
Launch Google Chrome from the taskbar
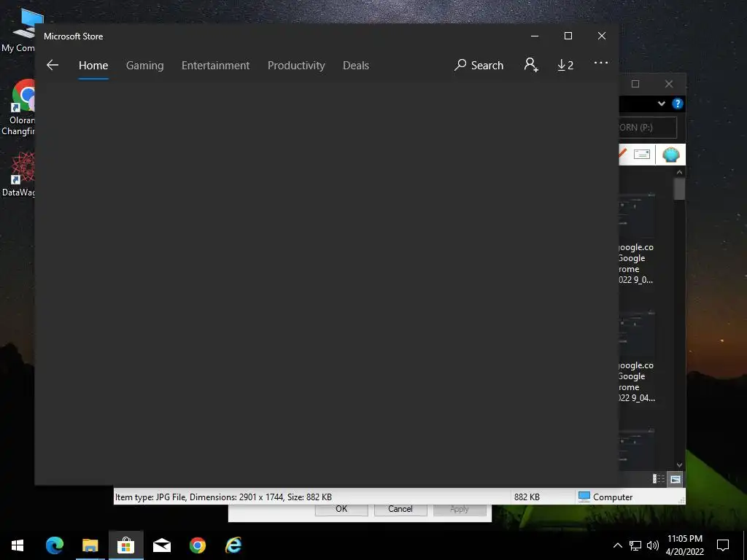[198, 545]
